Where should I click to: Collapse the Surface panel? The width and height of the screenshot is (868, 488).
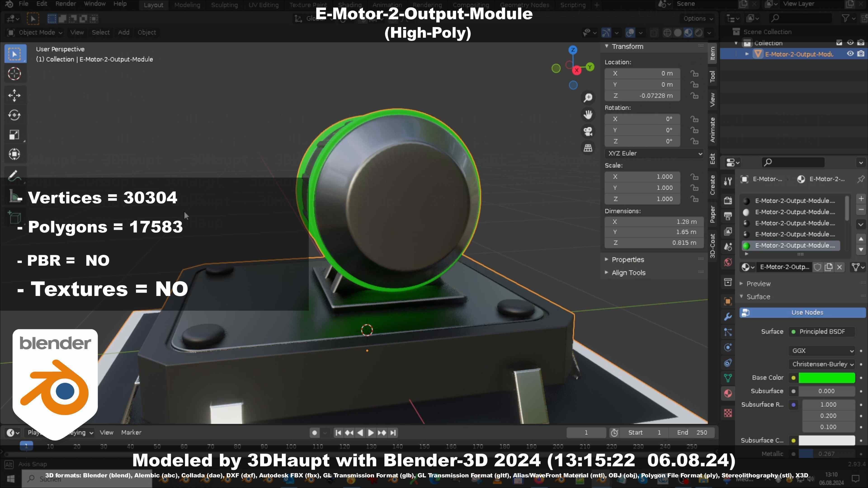coord(758,297)
